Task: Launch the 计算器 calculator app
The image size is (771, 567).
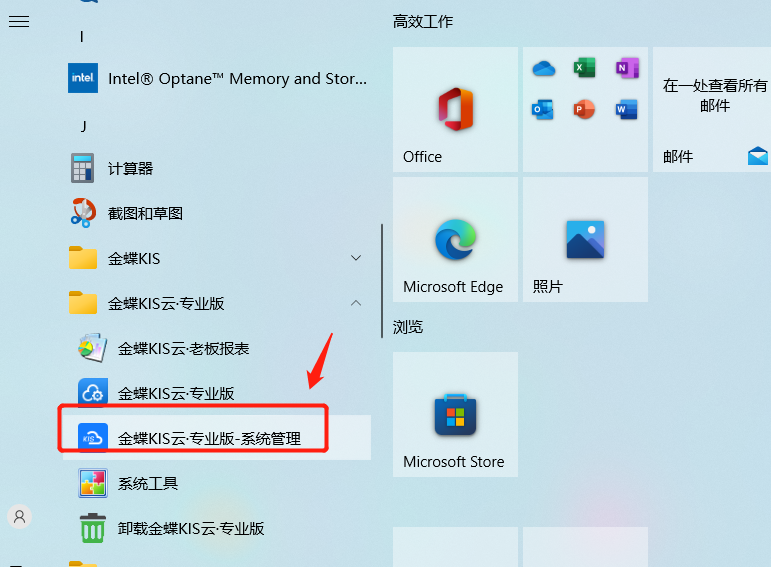Action: (x=217, y=169)
